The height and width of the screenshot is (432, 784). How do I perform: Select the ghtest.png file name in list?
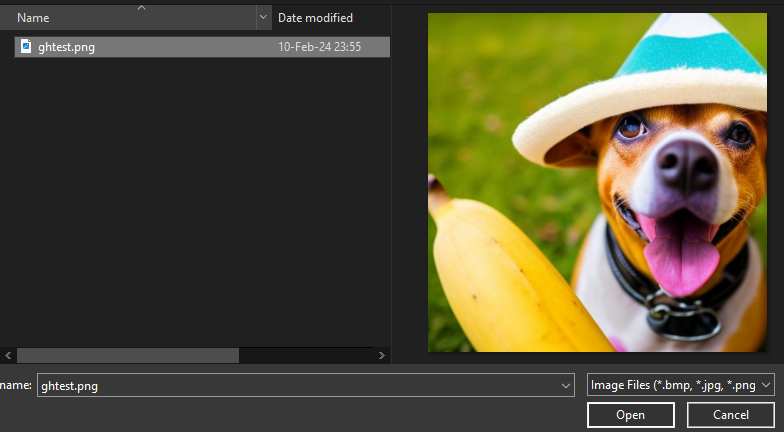pyautogui.click(x=66, y=47)
